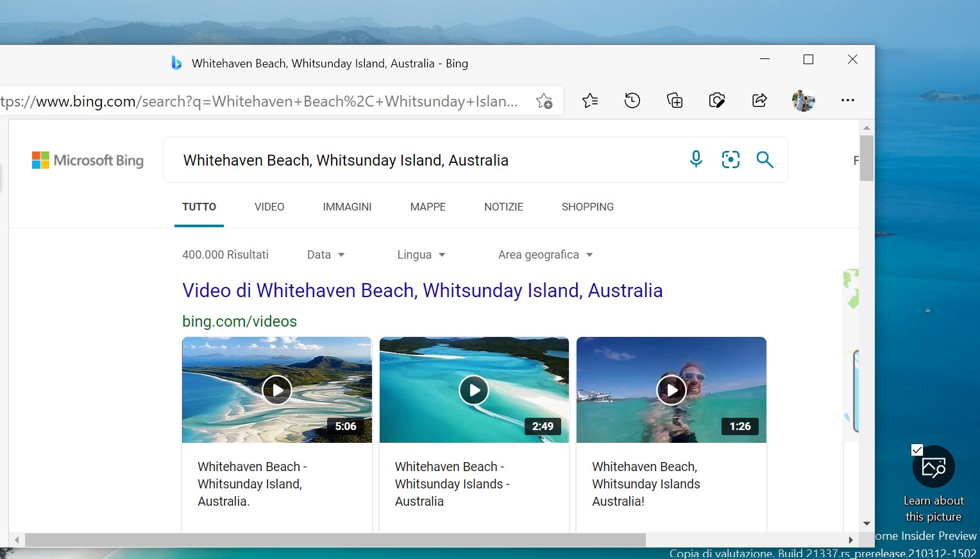The width and height of the screenshot is (980, 559).
Task: Click the browser address bar URL
Action: pyautogui.click(x=260, y=101)
